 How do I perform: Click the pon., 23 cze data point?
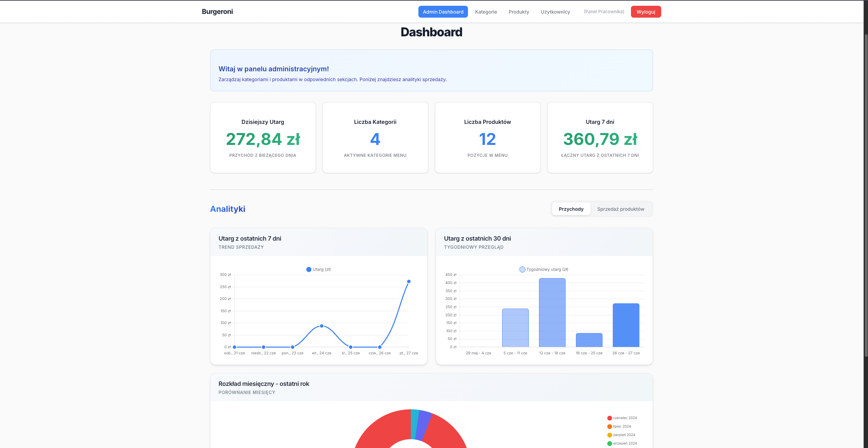293,347
